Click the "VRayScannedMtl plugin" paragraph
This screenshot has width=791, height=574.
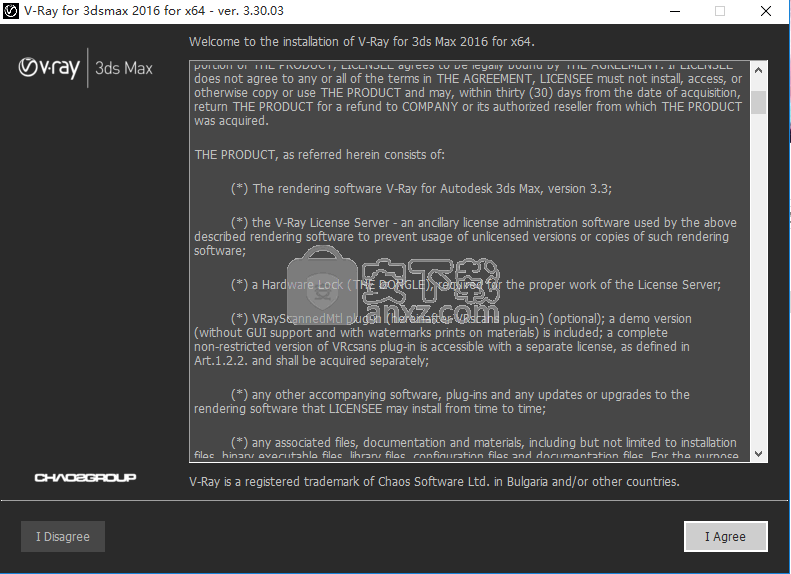click(x=443, y=339)
